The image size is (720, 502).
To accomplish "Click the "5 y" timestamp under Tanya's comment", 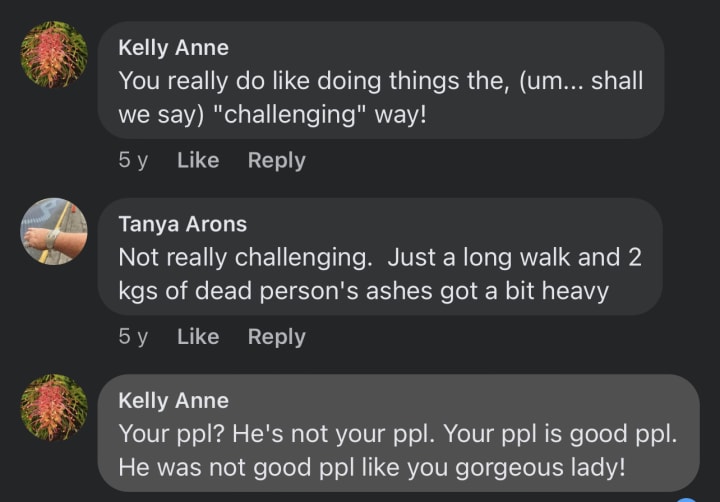I will click(132, 337).
